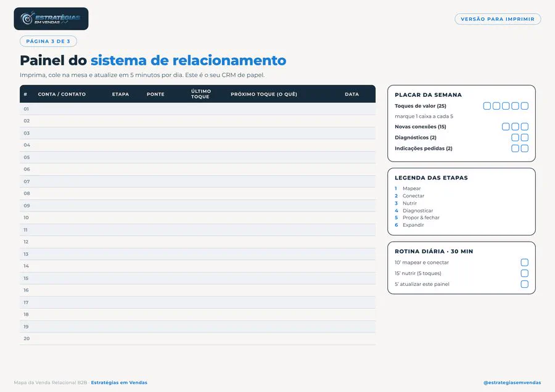Open the Versão para imprimir button
This screenshot has width=555, height=392.
pyautogui.click(x=498, y=19)
